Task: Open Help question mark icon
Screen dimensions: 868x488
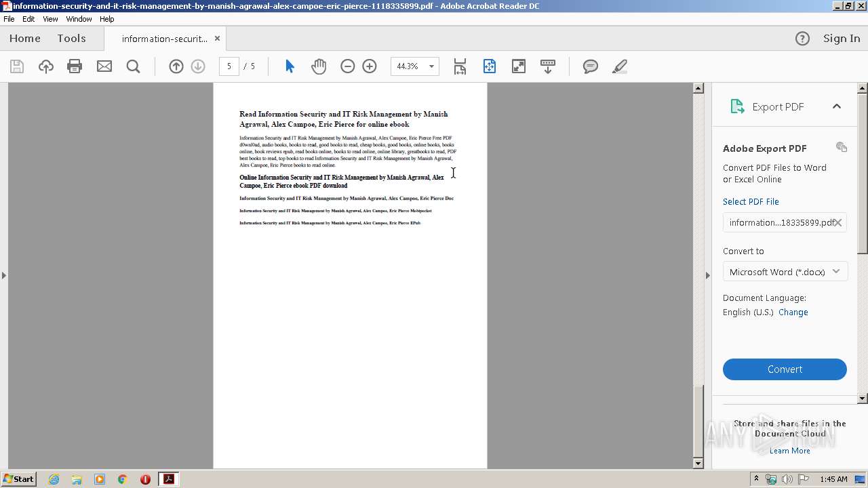Action: 802,39
